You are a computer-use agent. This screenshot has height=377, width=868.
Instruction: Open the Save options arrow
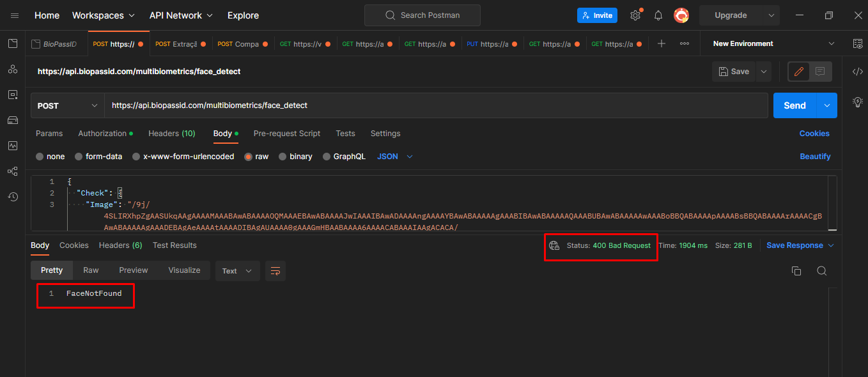pyautogui.click(x=764, y=72)
